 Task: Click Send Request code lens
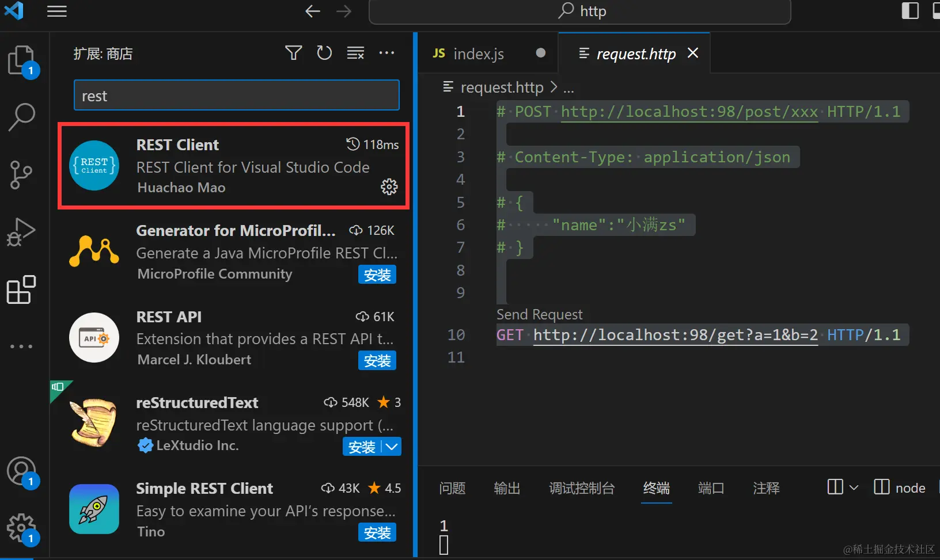point(540,314)
